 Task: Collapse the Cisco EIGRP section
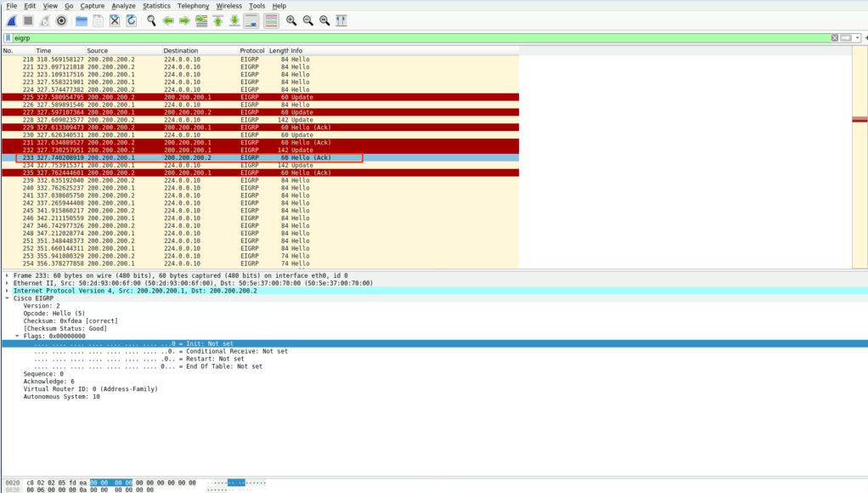click(x=8, y=298)
